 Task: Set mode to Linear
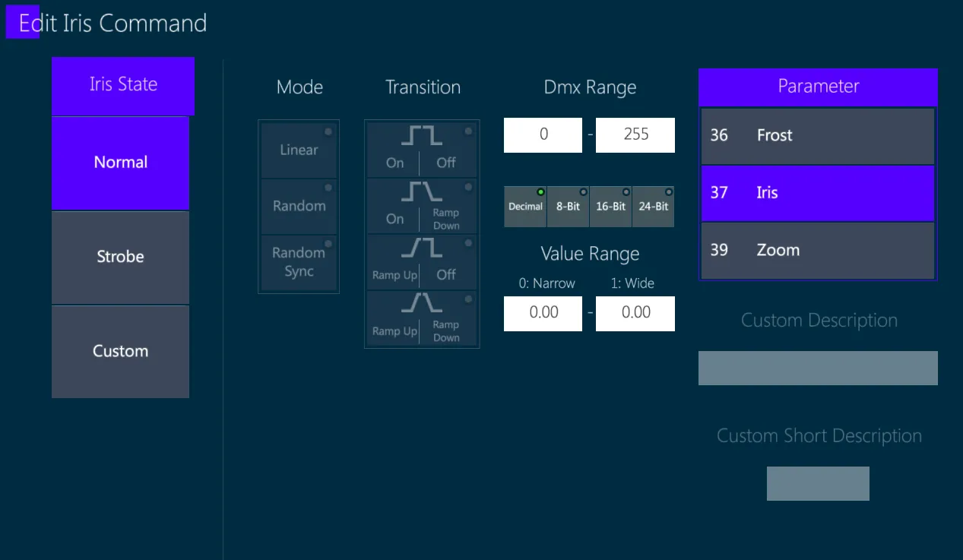pos(299,150)
